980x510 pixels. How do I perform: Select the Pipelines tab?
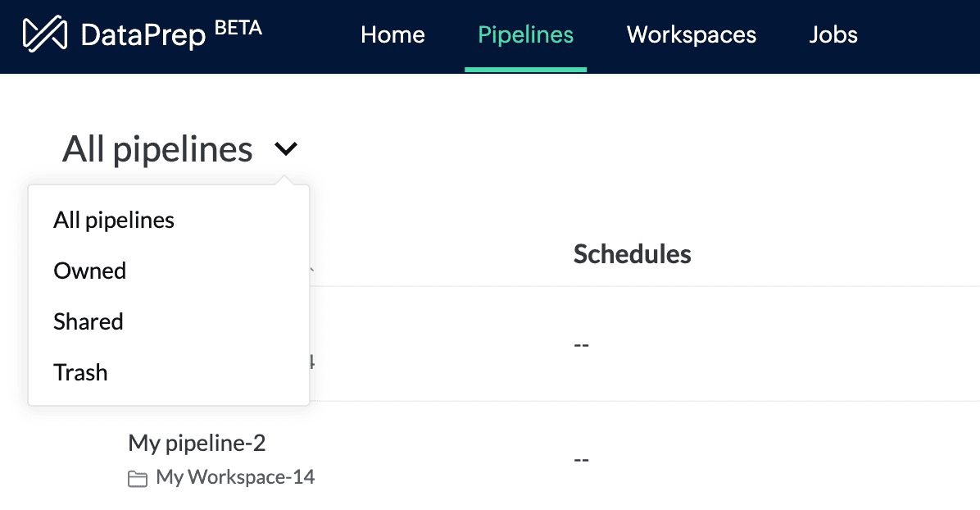(x=525, y=34)
